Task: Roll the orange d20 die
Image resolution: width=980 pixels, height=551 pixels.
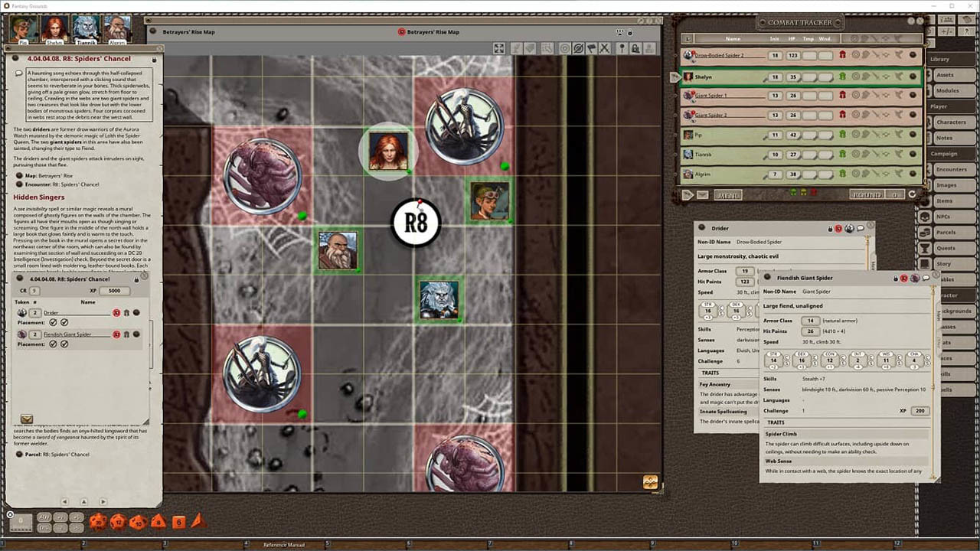Action: click(98, 522)
